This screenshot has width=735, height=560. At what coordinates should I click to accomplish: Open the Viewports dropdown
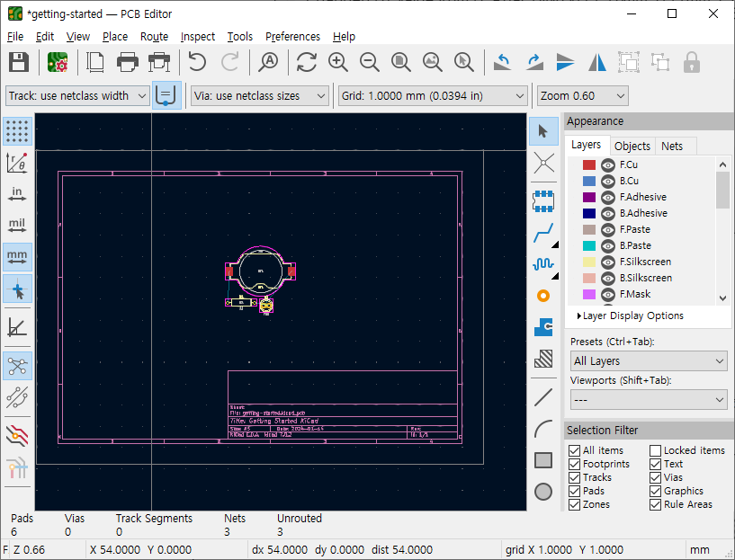click(x=649, y=400)
